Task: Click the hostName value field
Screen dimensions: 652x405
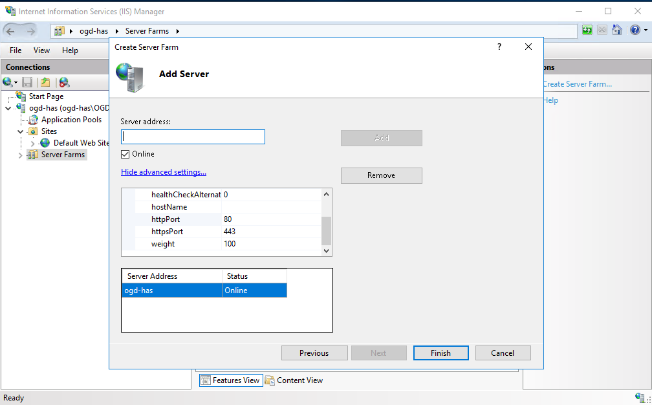Action: click(272, 207)
